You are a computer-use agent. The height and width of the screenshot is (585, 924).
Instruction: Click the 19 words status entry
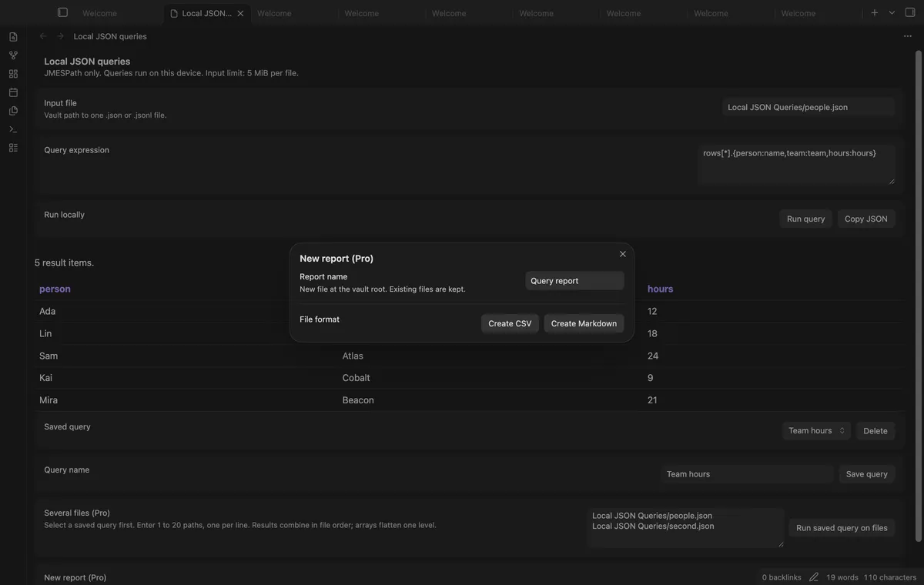(x=842, y=577)
